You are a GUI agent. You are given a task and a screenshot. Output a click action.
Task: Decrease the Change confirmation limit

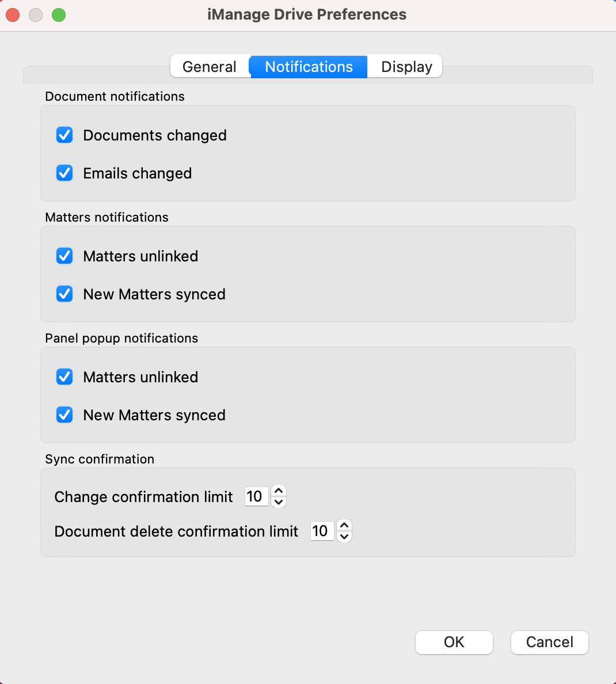279,502
